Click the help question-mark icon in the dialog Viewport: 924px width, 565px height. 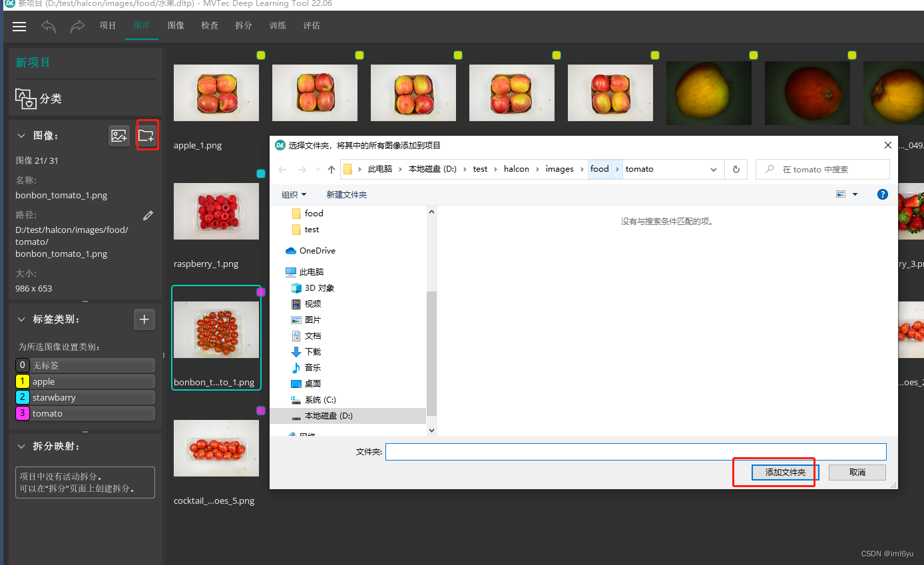click(x=882, y=194)
